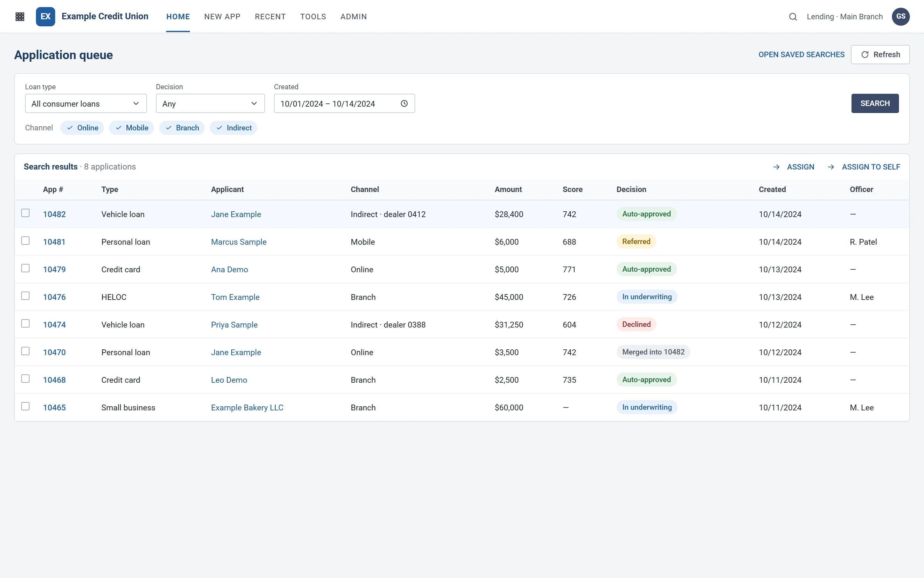Open application number 10481
The height and width of the screenshot is (578, 924).
point(54,242)
